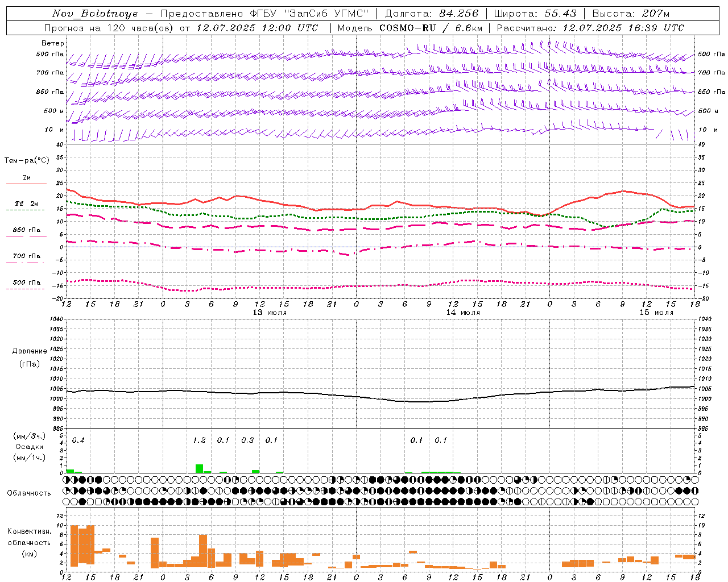Click the station name Nov_Bolotnoye in header
This screenshot has height=582, width=728.
point(95,14)
